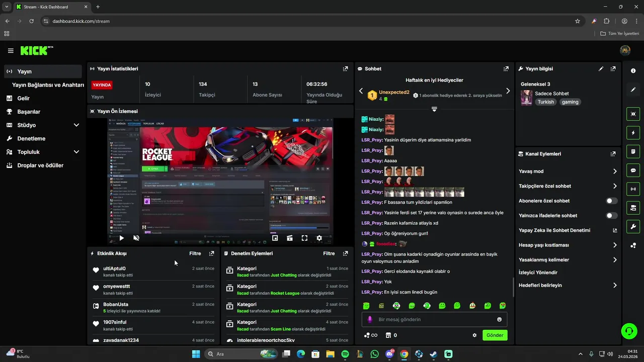Screen dimensions: 644x362
Task: Focus the Bir mesaj gönderin input
Action: [434, 319]
